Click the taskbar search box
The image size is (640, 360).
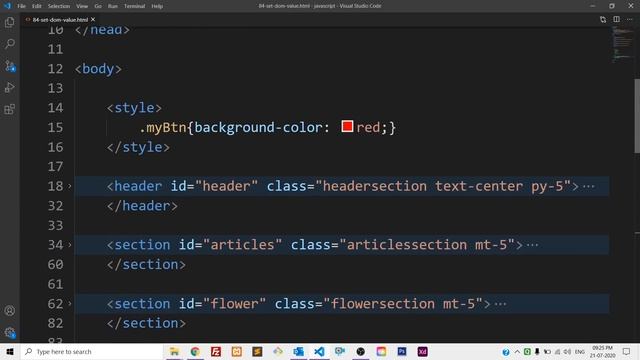click(91, 351)
